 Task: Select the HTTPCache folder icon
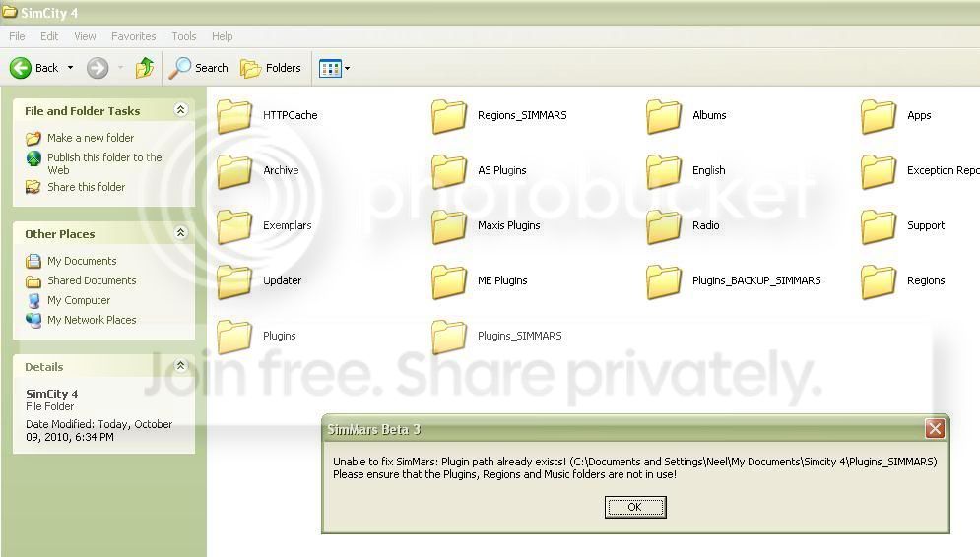[234, 116]
